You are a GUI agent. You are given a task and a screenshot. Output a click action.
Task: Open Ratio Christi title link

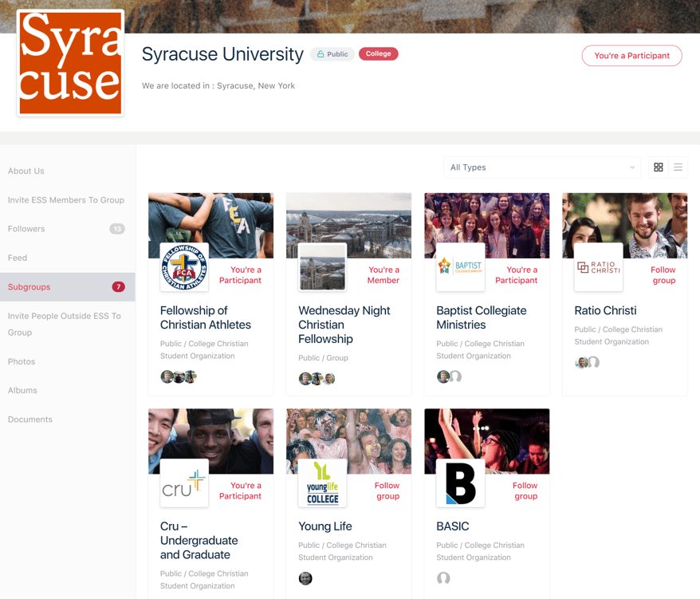coord(605,310)
